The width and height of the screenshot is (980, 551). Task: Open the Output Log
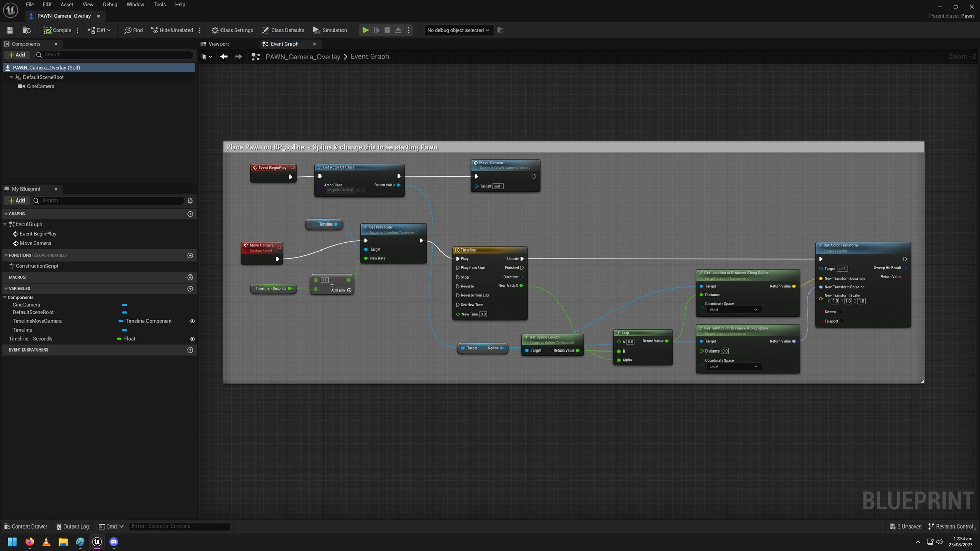click(x=73, y=526)
